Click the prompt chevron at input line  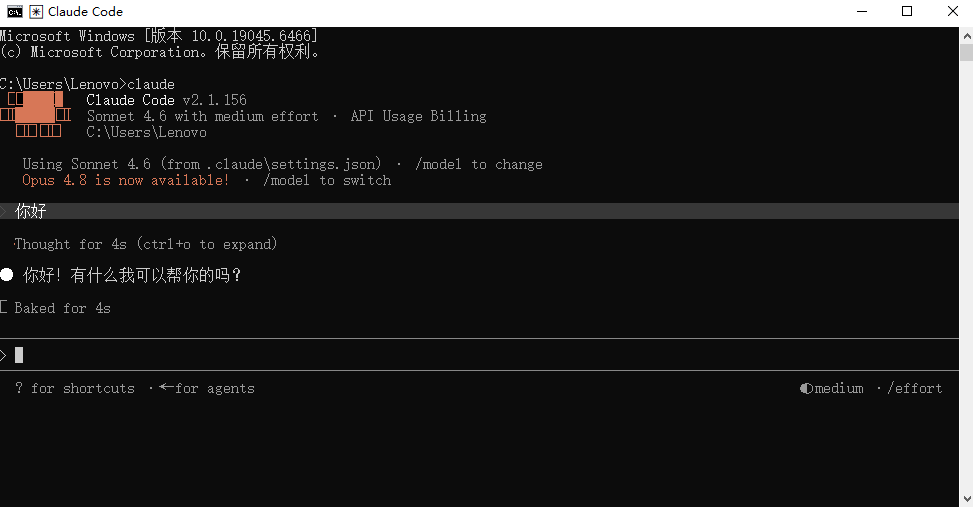(3, 355)
